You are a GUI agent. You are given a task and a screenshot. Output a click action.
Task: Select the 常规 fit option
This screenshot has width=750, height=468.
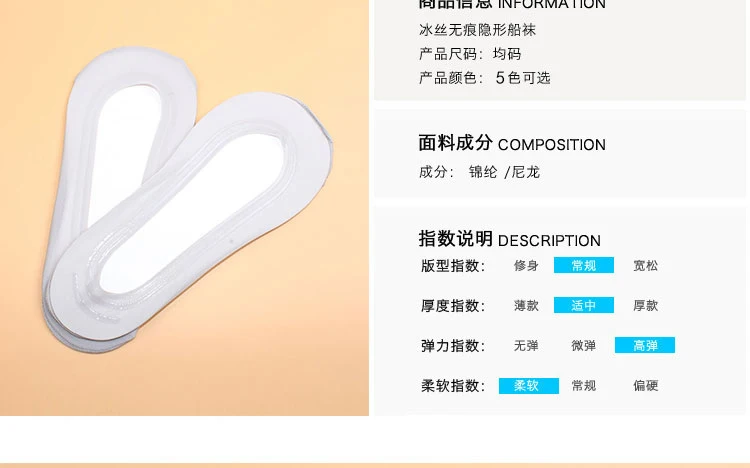pos(584,265)
